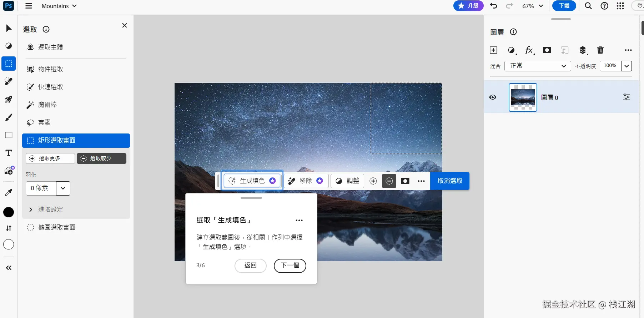644x318 pixels.
Task: Toggle subtract-from-selection in contextual bar
Action: [389, 181]
